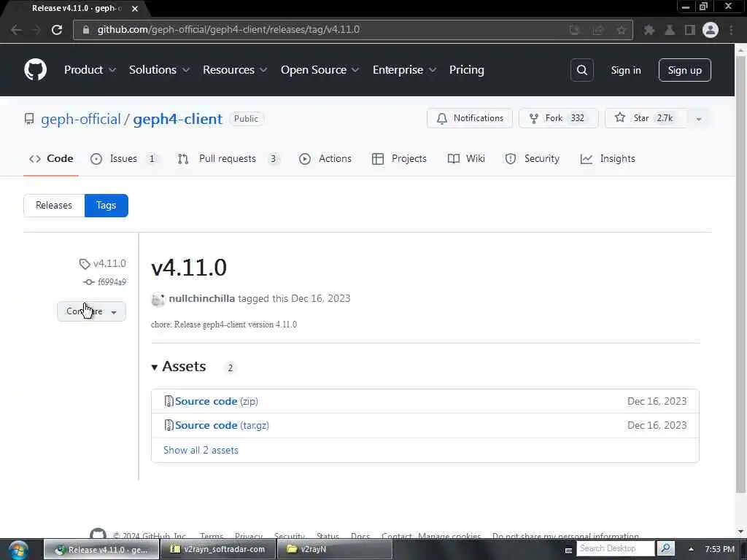Switch to the Code tab
The height and width of the screenshot is (560, 747).
tap(51, 158)
